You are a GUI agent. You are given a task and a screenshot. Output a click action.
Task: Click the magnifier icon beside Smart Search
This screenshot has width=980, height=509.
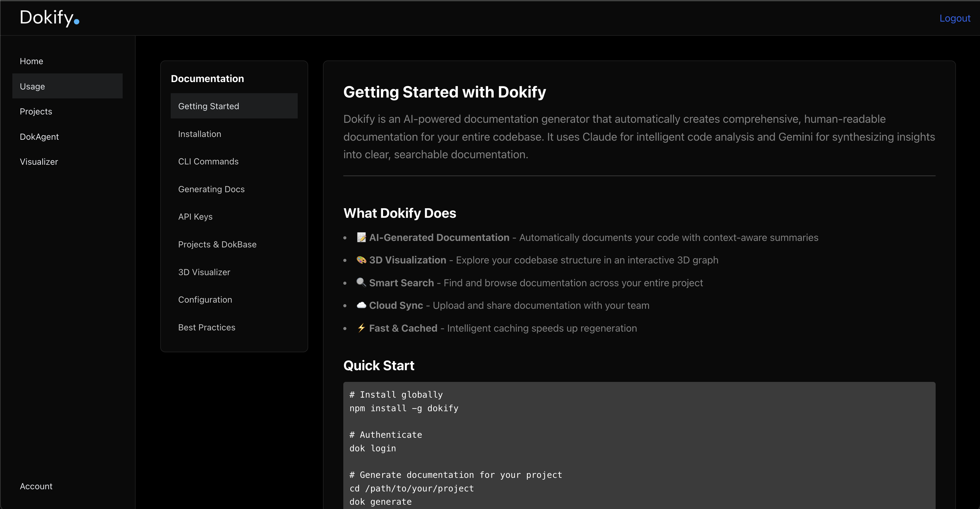361,283
